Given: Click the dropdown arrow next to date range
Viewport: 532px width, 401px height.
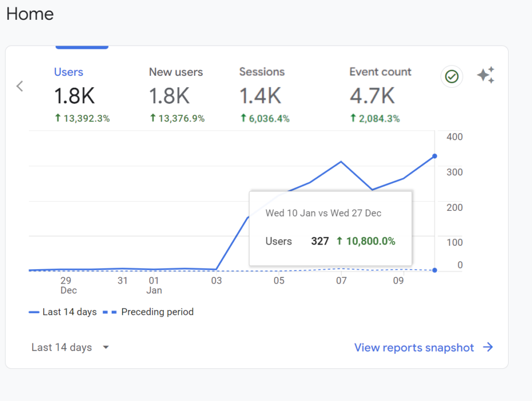Looking at the screenshot, I should pos(106,347).
